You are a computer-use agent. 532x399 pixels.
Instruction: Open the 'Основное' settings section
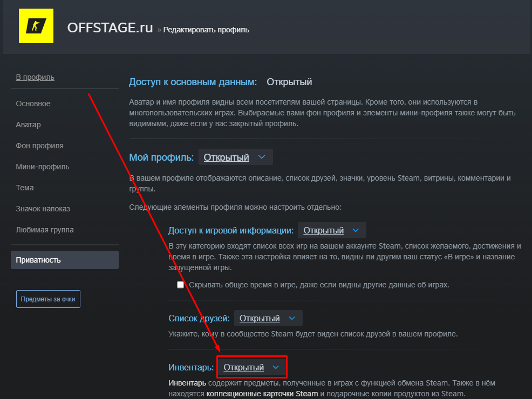click(33, 104)
